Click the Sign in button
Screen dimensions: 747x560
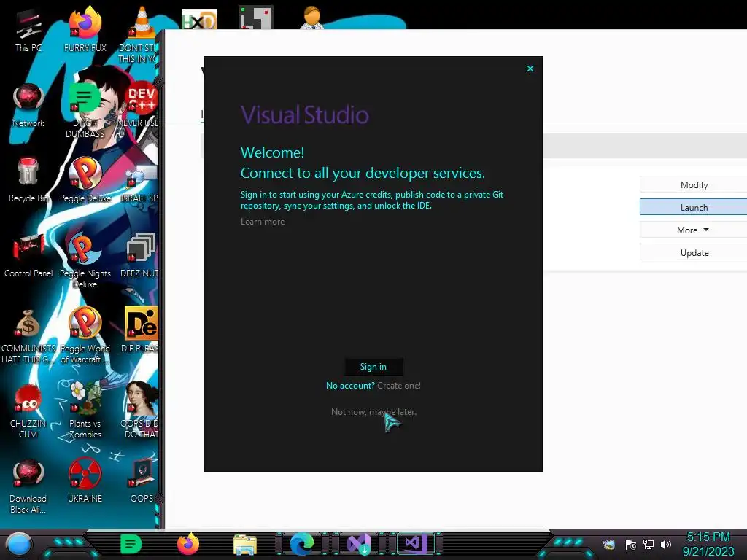(x=373, y=367)
